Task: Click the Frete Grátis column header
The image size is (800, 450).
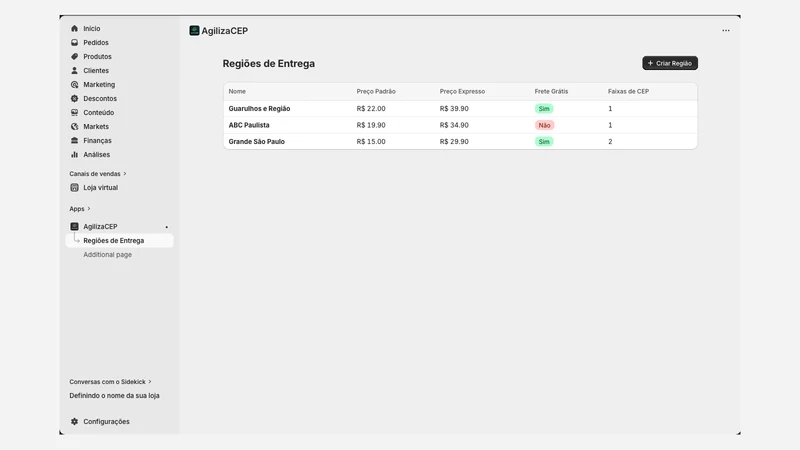Action: [551, 91]
